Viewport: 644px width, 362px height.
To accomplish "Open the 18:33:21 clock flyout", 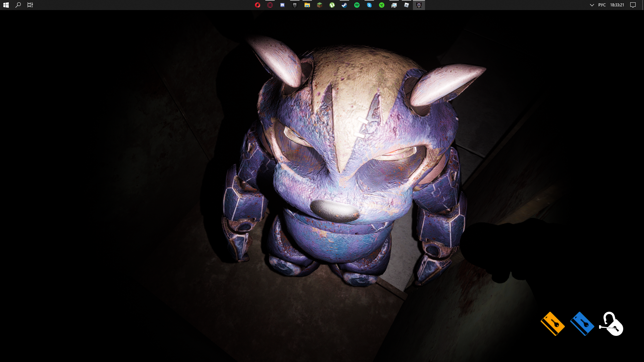I will pyautogui.click(x=617, y=5).
